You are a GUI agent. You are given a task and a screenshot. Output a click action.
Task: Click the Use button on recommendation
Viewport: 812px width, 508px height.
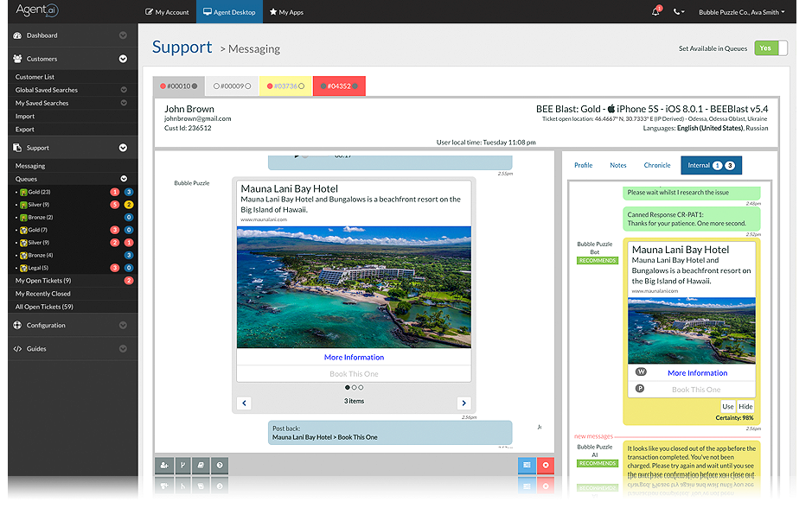[x=727, y=407]
